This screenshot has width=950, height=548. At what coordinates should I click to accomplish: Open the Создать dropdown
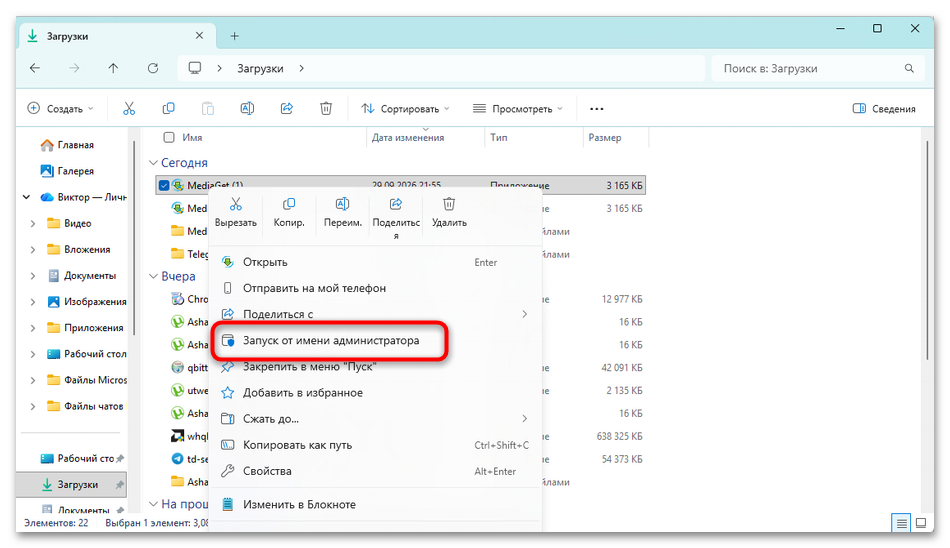coord(61,109)
